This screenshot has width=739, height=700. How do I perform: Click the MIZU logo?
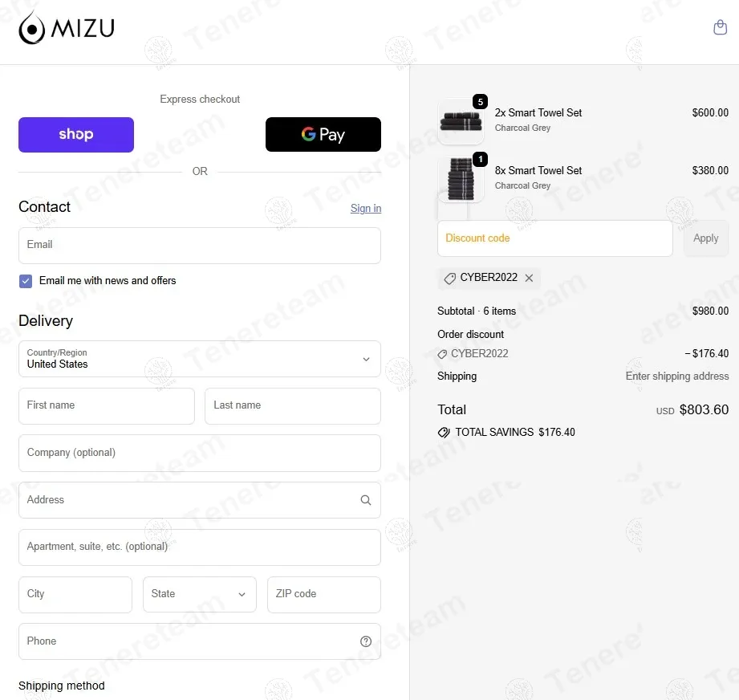click(x=67, y=28)
